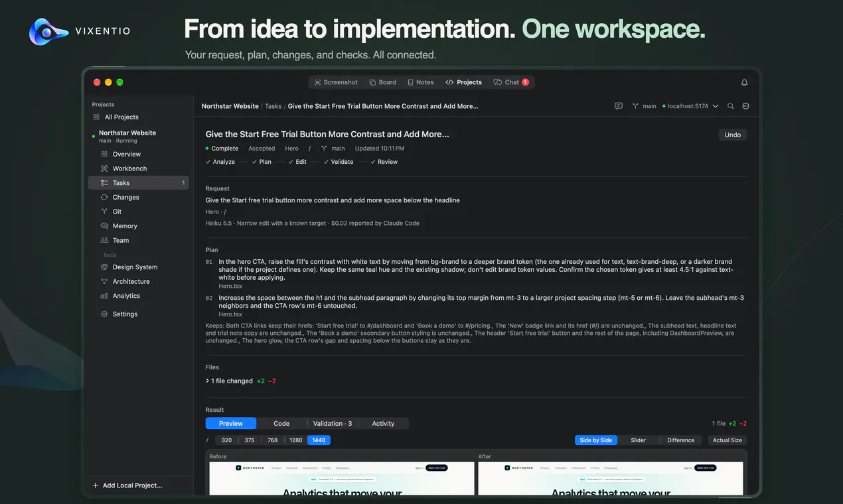
Task: Open the Before preview thumbnail
Action: click(x=342, y=478)
